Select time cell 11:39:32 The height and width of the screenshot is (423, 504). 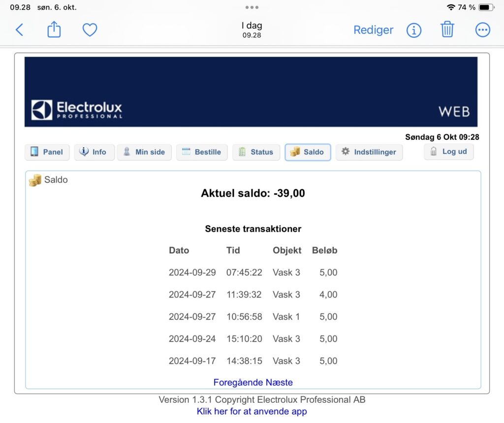pos(244,295)
